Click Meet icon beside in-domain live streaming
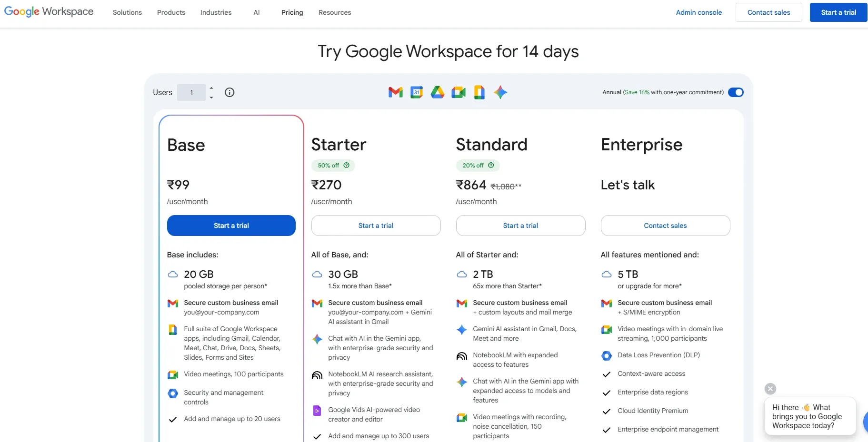This screenshot has height=442, width=868. [x=607, y=330]
